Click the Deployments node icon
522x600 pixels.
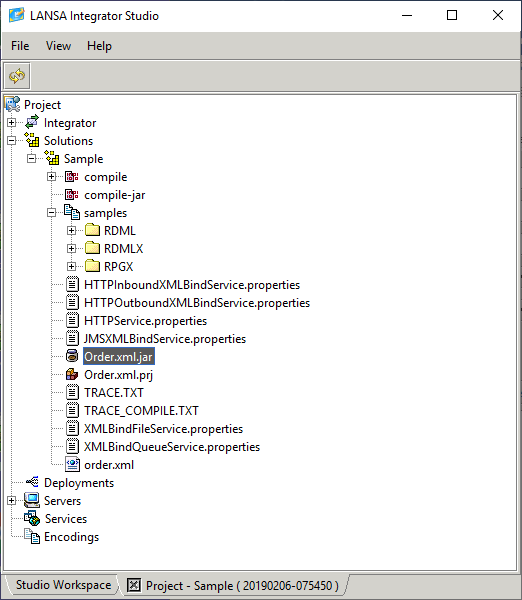pos(32,482)
